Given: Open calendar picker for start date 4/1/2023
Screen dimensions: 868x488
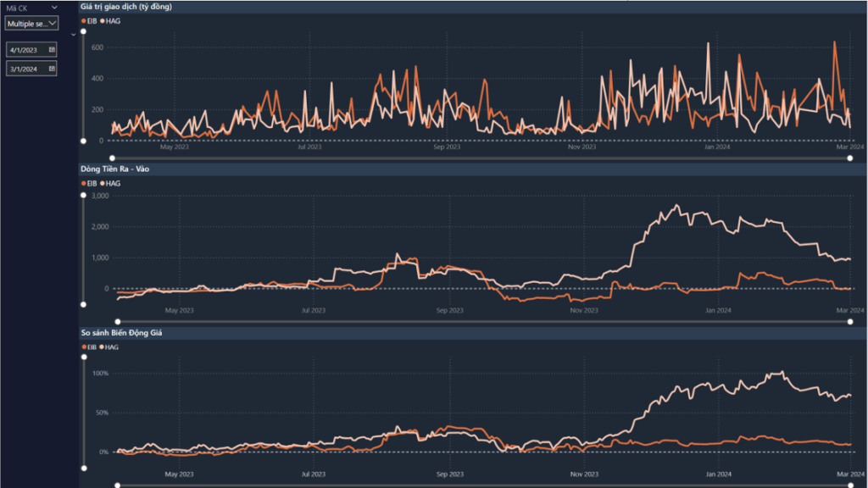Looking at the screenshot, I should pyautogui.click(x=52, y=50).
